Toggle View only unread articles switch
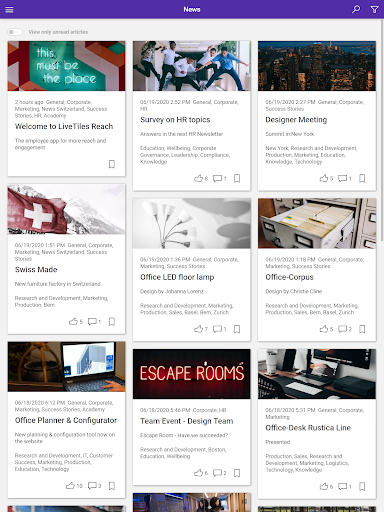Screen dimensions: 384x512 [15, 32]
